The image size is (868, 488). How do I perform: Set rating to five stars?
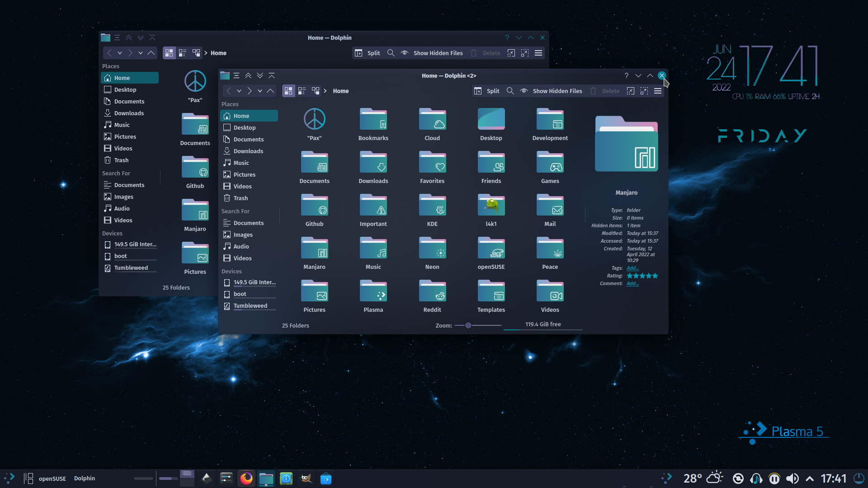coord(655,276)
